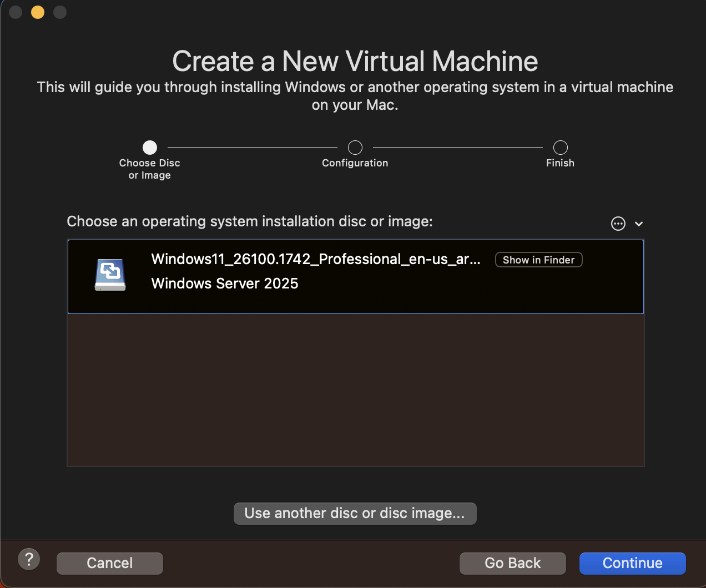
Task: Click the Finish step indicator
Action: (561, 148)
